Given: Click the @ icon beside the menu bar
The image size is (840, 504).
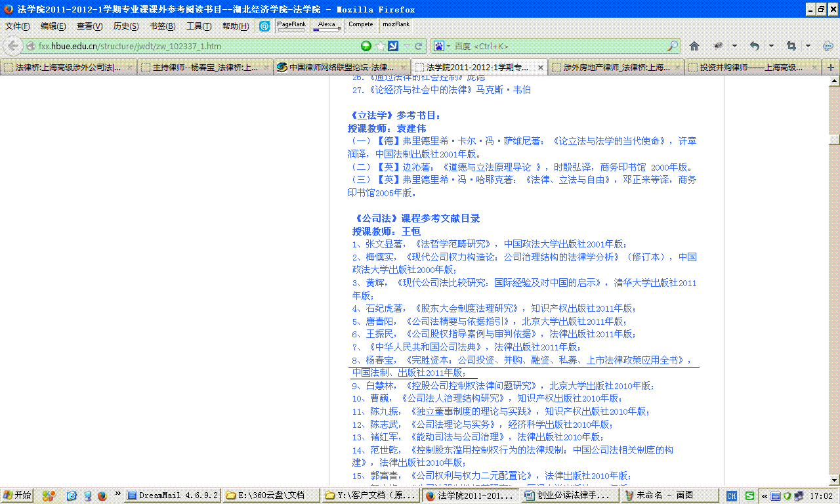Looking at the screenshot, I should 264,26.
